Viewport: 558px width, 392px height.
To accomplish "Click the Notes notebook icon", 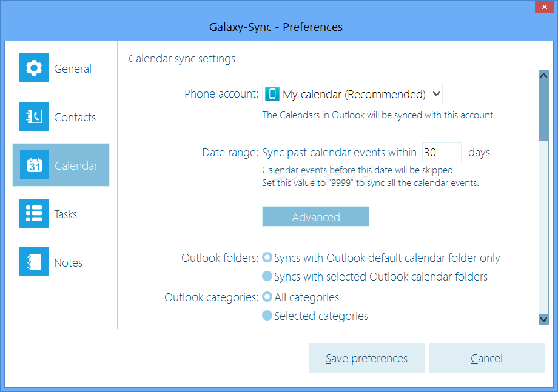I will [34, 262].
